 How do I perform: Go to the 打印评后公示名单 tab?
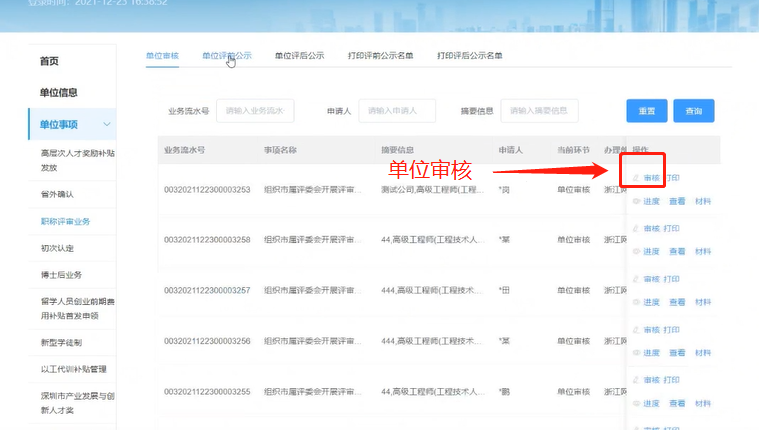[x=470, y=56]
